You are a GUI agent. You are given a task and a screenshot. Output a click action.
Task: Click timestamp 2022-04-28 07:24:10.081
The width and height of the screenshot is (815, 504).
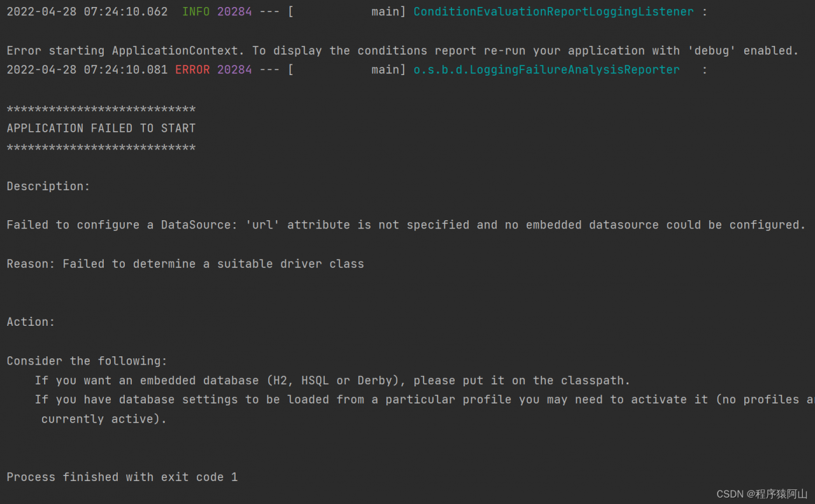pos(87,70)
